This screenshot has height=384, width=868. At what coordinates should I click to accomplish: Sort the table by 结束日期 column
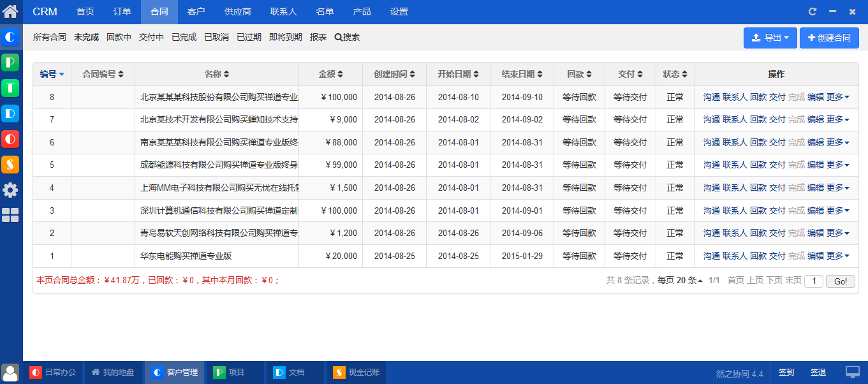[x=522, y=74]
